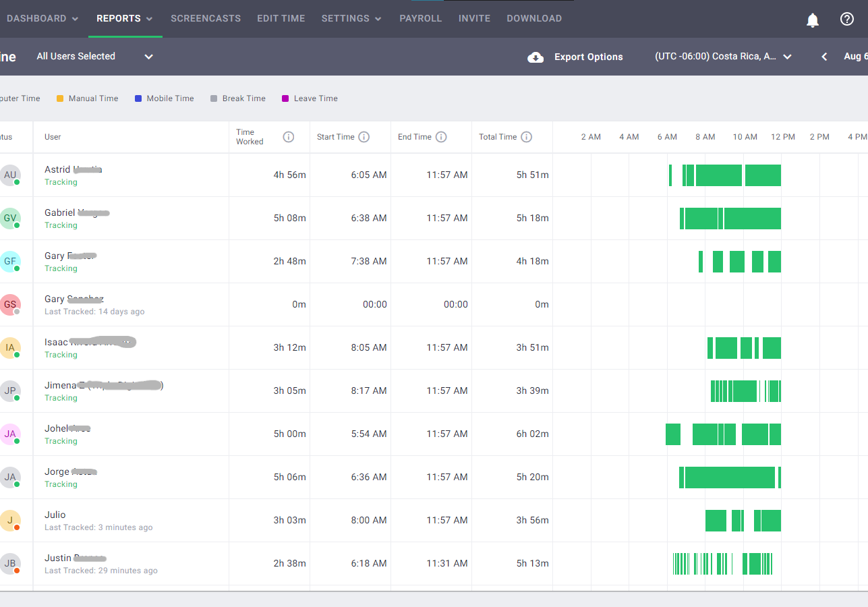The height and width of the screenshot is (607, 868).
Task: Click the 8 AM timeline hour label
Action: tap(705, 137)
